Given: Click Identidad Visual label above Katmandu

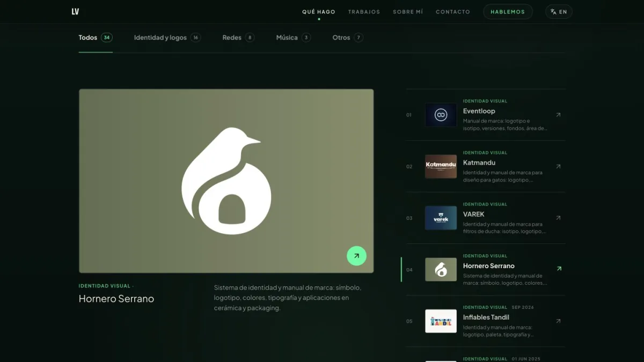Looking at the screenshot, I should (x=485, y=152).
